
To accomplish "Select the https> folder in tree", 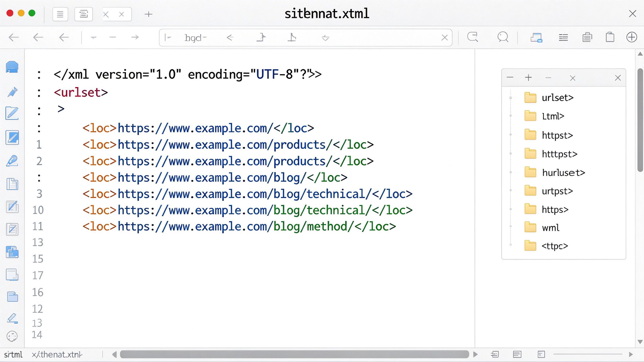I will tap(547, 209).
